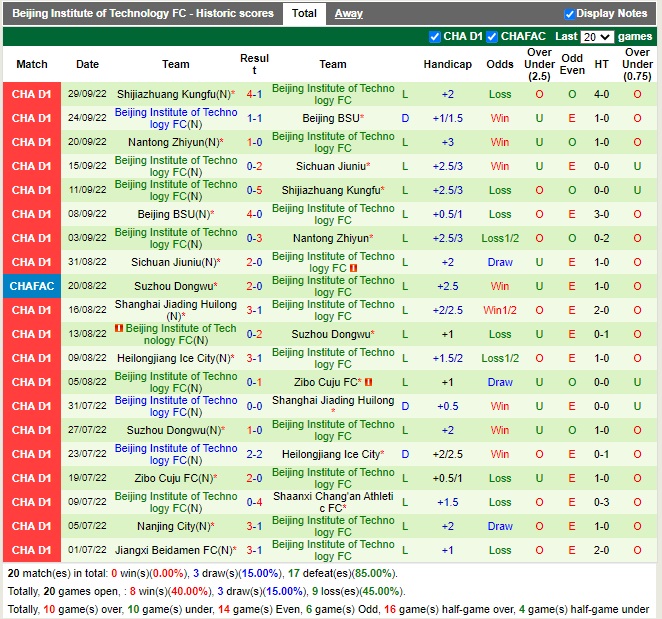The image size is (662, 619).
Task: Open Heilongjiang Ice City(N) on 09/08/22
Action: pyautogui.click(x=175, y=358)
